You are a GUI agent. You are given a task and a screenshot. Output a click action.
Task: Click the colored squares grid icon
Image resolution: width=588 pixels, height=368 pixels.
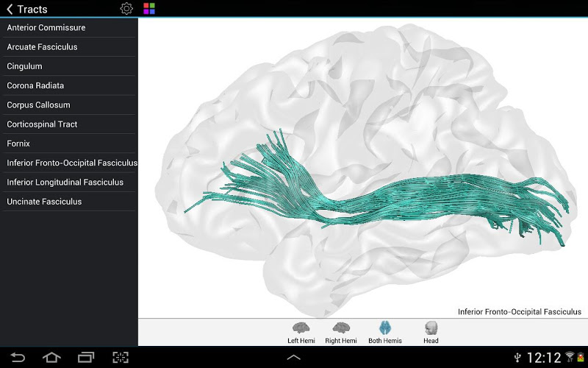[149, 9]
